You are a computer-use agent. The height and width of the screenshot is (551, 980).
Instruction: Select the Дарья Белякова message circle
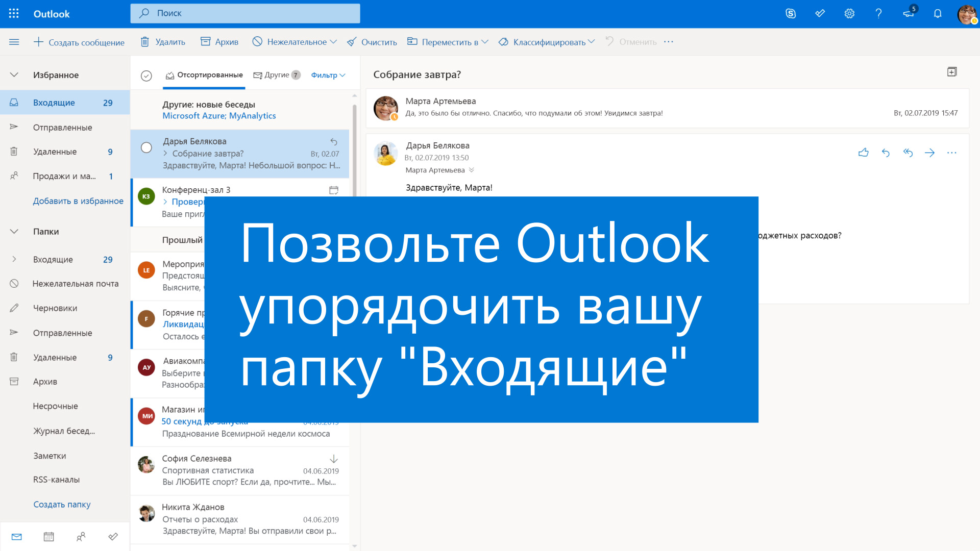coord(146,147)
